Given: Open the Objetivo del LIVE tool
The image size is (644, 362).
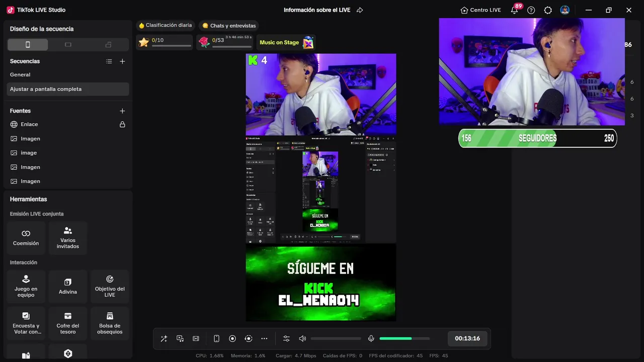Looking at the screenshot, I should 110,287.
